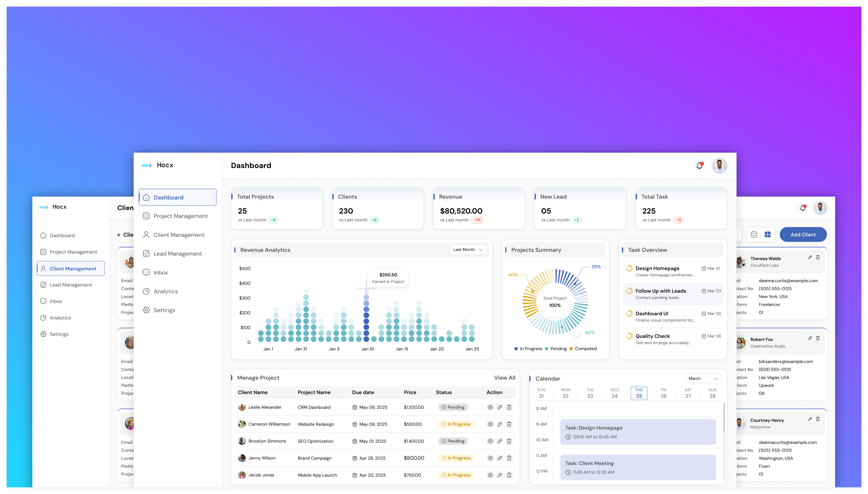Click the Pending legend dot in Projects Summary
Screen dimensions: 868x494
click(x=546, y=349)
